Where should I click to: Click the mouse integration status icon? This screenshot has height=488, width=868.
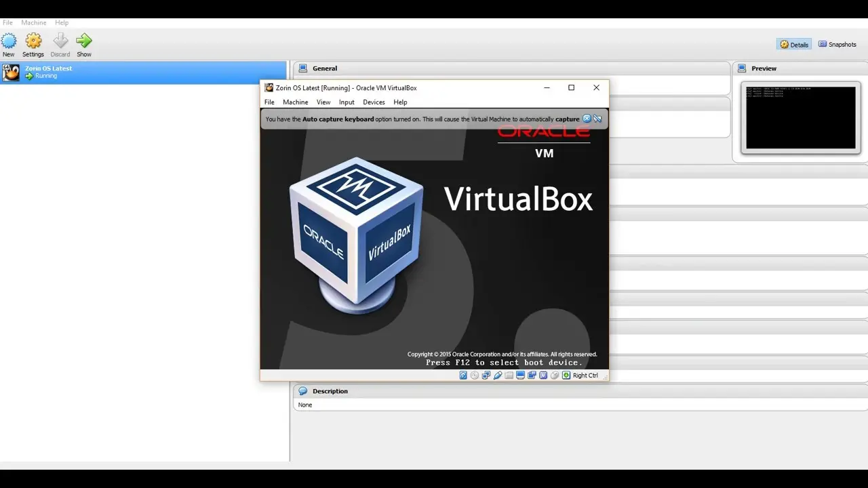(555, 375)
